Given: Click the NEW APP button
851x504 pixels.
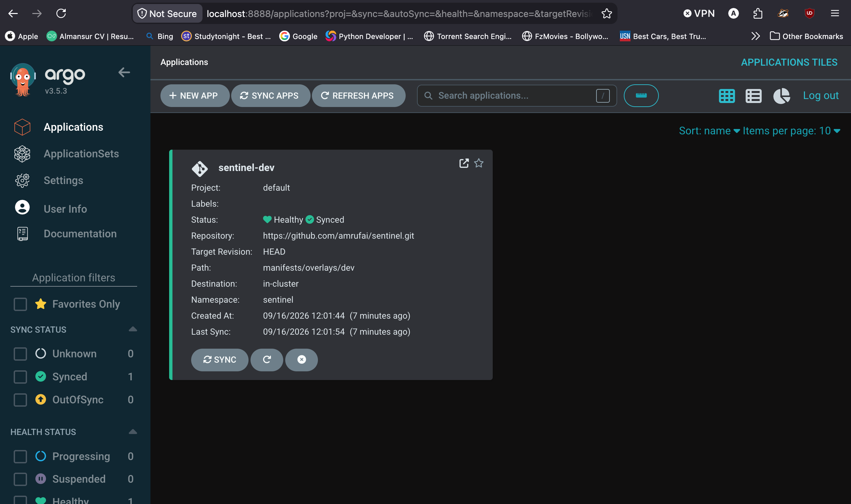Looking at the screenshot, I should coord(195,96).
